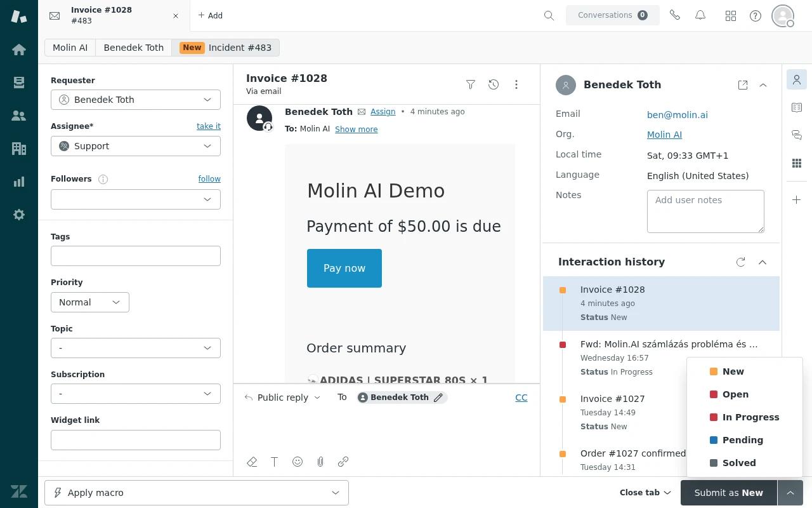Open the Zendesk products grid icon
This screenshot has height=508, width=812.
[731, 15]
